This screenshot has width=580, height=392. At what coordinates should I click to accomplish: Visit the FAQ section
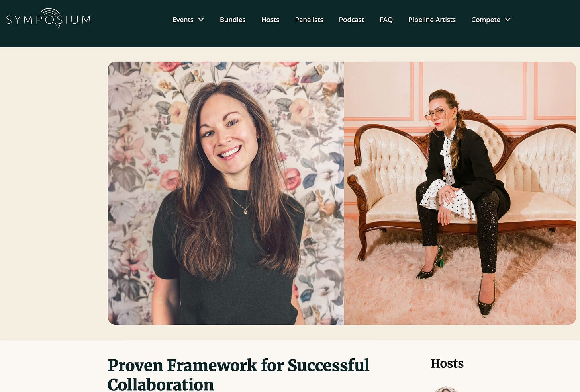386,20
